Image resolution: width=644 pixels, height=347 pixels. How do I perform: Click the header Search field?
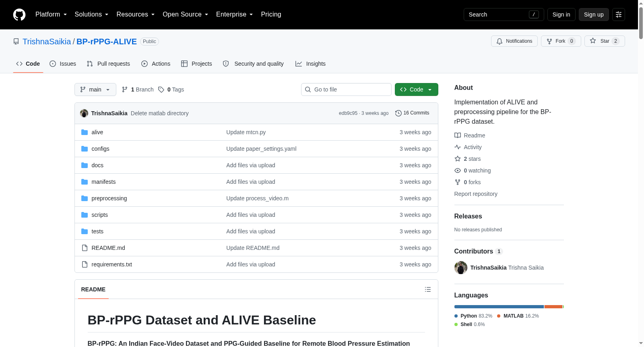click(504, 15)
